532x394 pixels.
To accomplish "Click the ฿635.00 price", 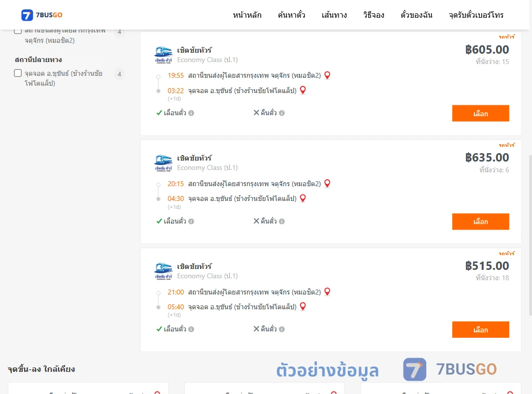I will coord(487,158).
